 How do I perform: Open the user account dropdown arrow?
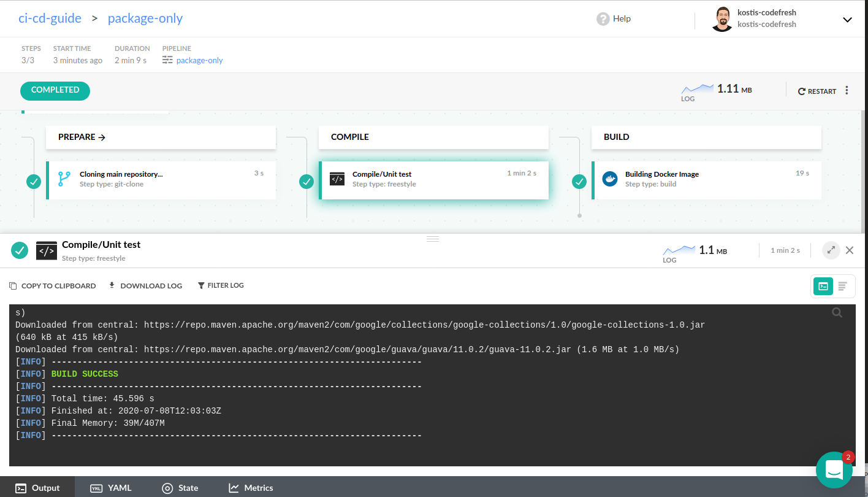847,20
